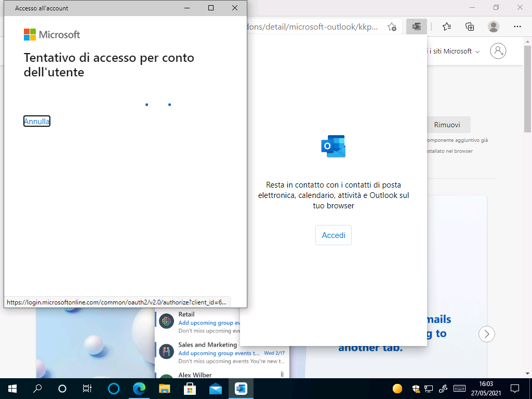Open Task View on taskbar
The image size is (532, 399).
(87, 389)
